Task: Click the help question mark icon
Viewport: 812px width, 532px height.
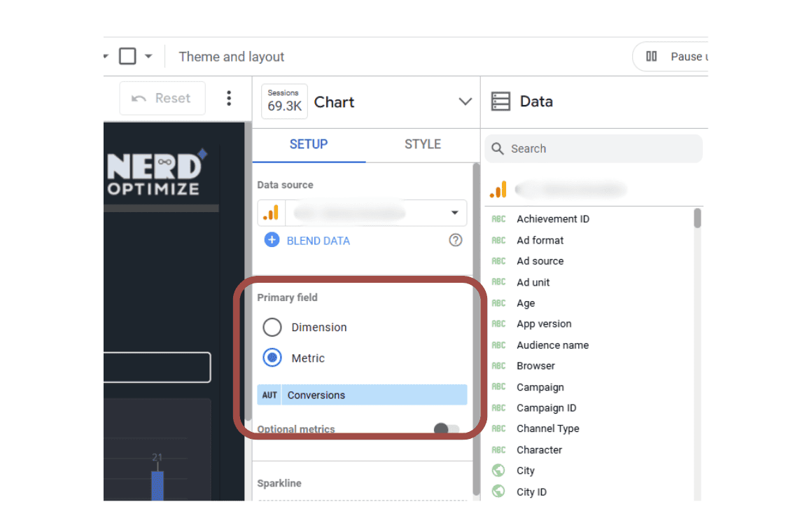Action: tap(456, 240)
